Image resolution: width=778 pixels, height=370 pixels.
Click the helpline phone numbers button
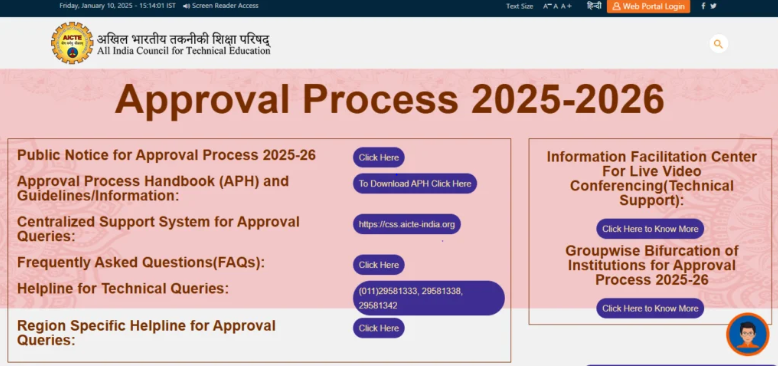(x=429, y=298)
